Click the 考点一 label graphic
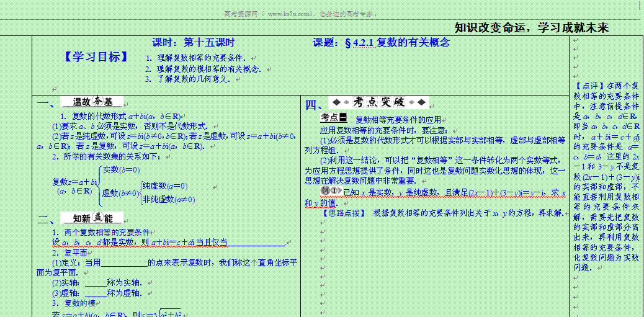644x317 pixels. pos(333,118)
